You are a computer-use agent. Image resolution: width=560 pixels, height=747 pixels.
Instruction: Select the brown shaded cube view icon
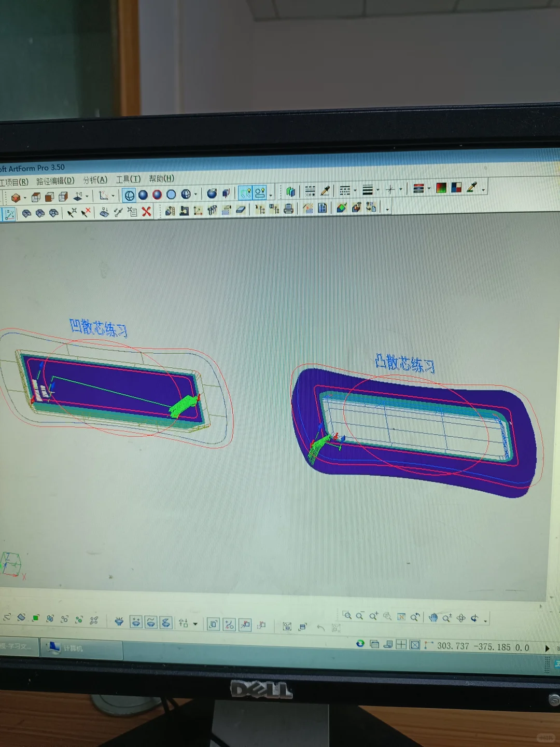point(49,197)
